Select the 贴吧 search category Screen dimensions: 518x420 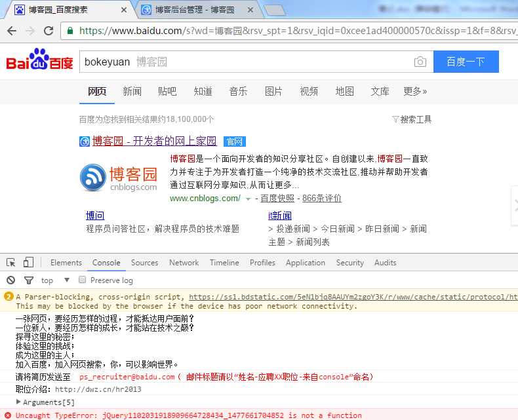click(x=167, y=91)
